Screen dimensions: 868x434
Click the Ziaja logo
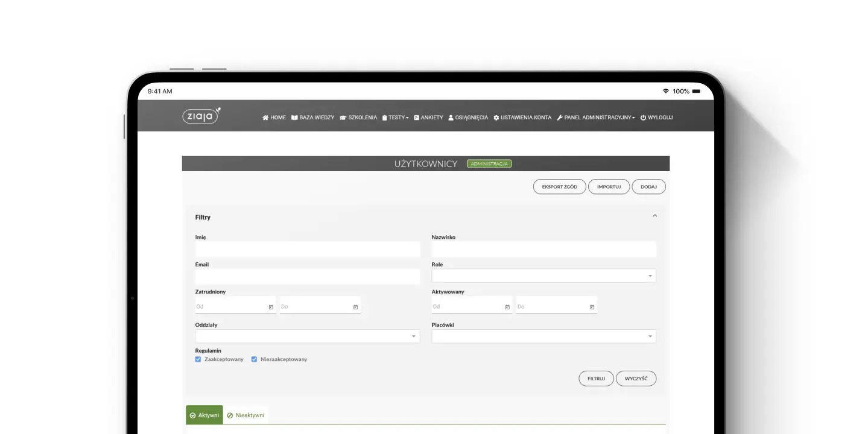point(200,115)
